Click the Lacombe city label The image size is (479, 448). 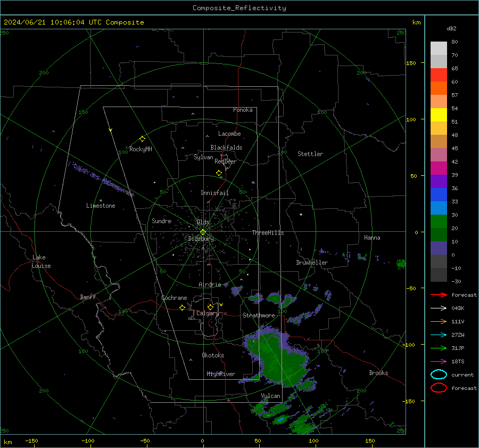229,134
